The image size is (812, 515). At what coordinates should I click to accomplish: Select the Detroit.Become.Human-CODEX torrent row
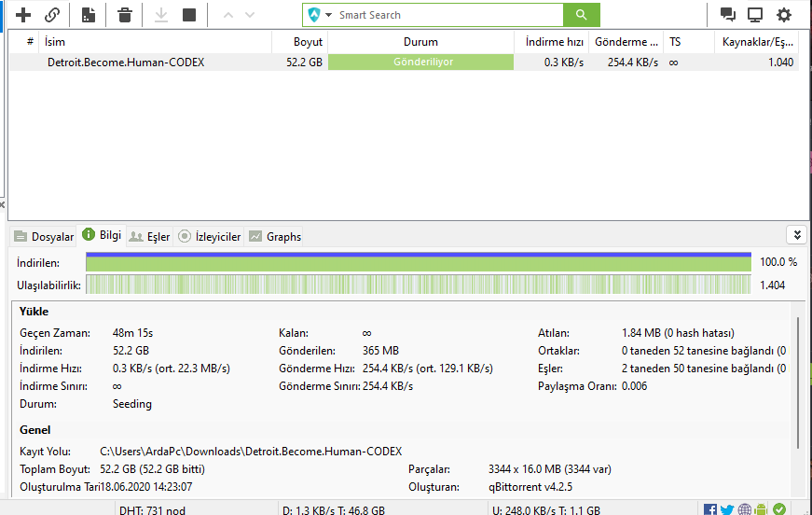(404, 63)
